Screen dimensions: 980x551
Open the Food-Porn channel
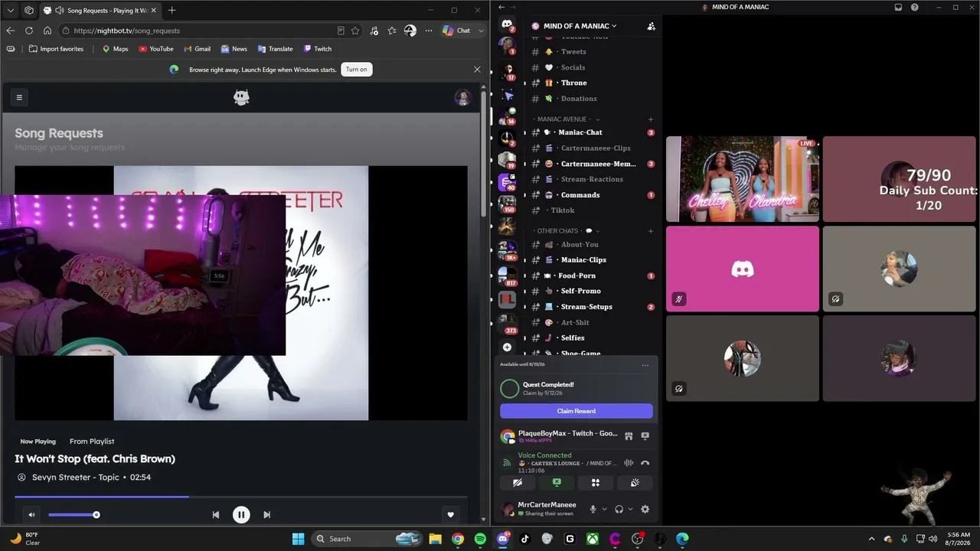click(x=593, y=275)
